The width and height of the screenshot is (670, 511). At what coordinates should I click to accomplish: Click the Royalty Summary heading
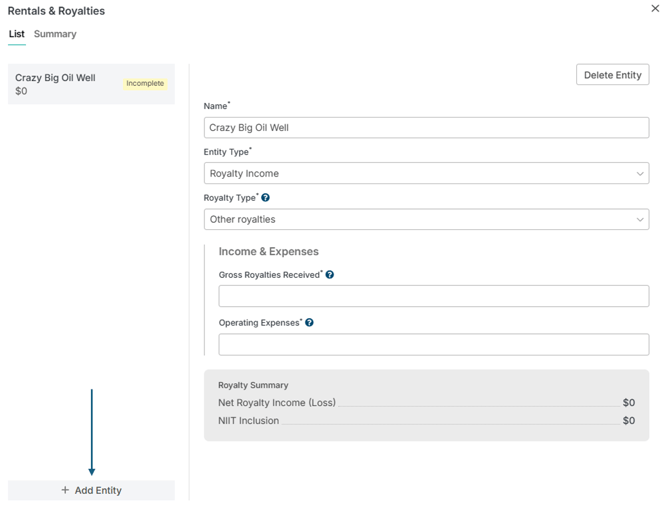pyautogui.click(x=253, y=385)
